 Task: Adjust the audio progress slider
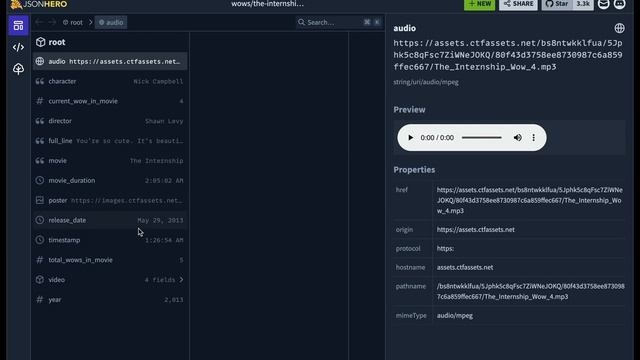[x=482, y=138]
